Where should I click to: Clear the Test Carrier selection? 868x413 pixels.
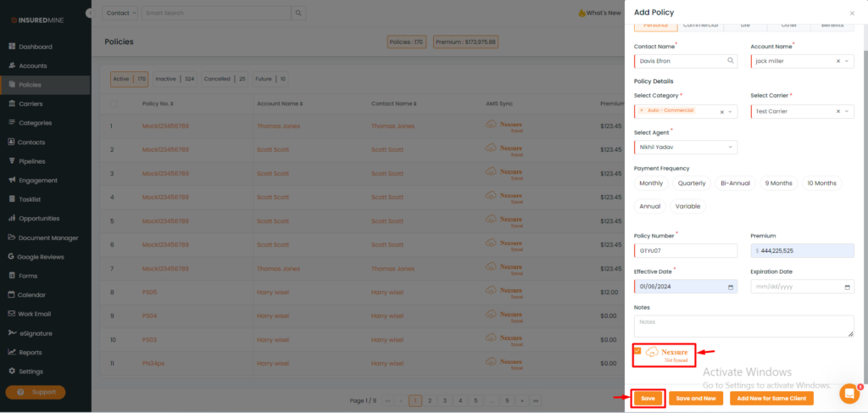pos(838,111)
